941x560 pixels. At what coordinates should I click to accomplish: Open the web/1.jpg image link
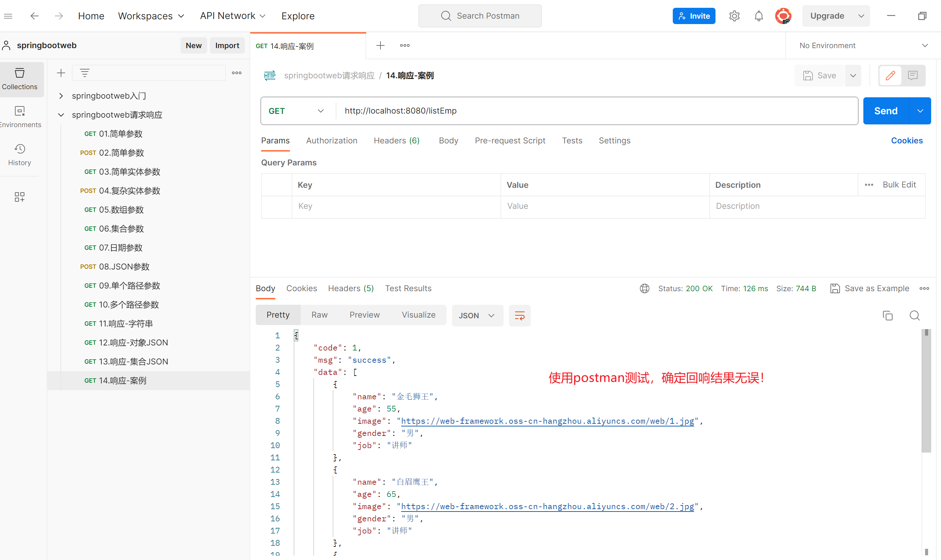pos(547,421)
